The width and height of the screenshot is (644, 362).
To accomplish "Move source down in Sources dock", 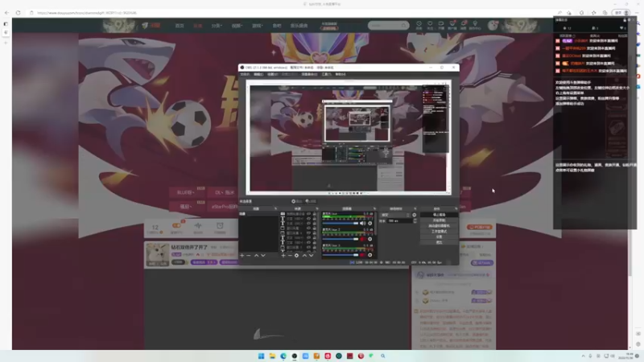I will [312, 255].
